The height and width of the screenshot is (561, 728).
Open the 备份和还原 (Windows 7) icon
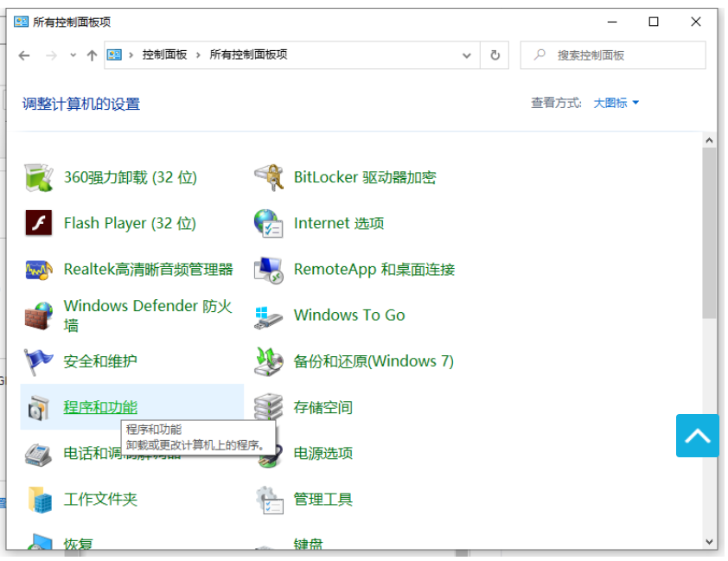(x=269, y=361)
